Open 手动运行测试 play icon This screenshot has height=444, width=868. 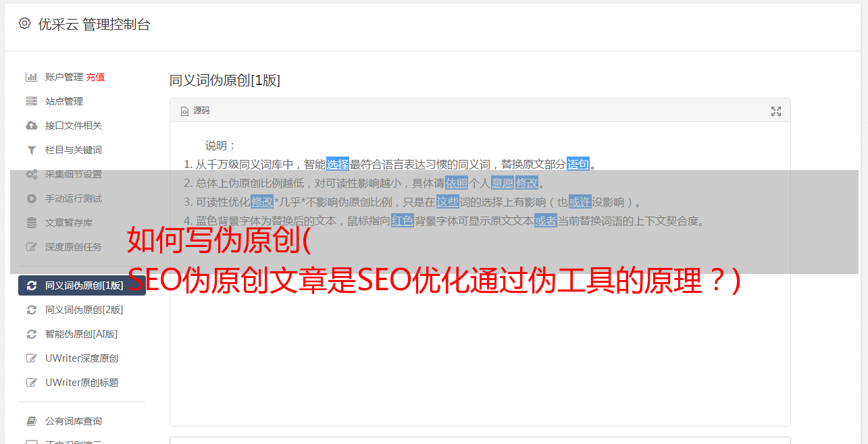31,198
